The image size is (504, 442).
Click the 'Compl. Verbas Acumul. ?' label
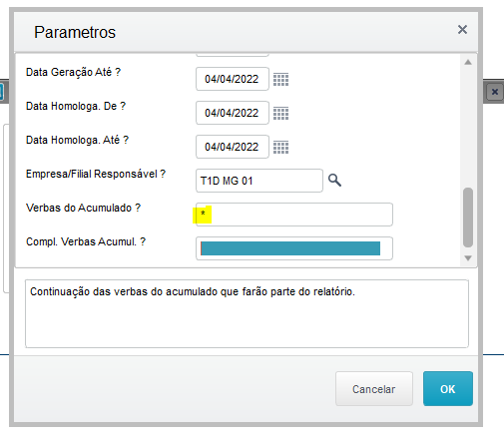[x=86, y=241]
